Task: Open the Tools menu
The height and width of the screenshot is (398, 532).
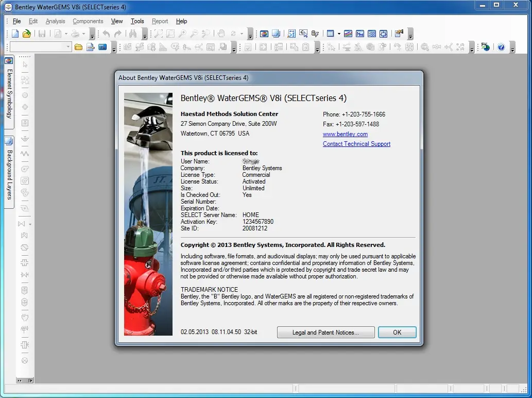Action: [137, 21]
